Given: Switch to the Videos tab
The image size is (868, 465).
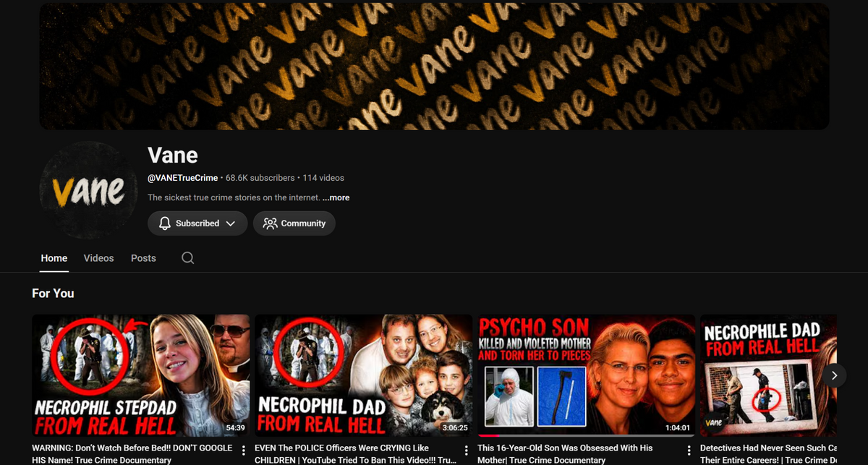Looking at the screenshot, I should pos(98,258).
